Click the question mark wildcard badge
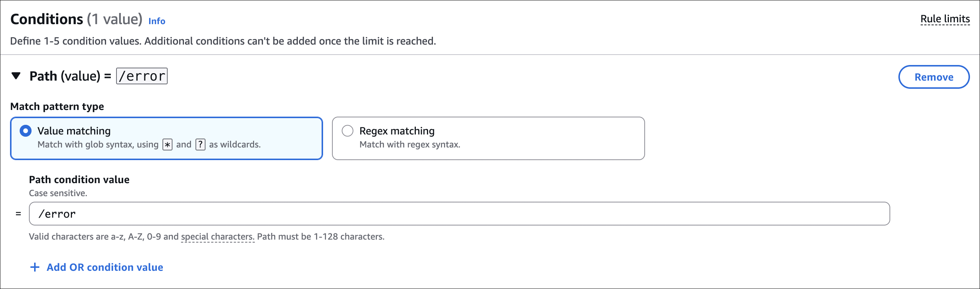980x289 pixels. (x=201, y=145)
